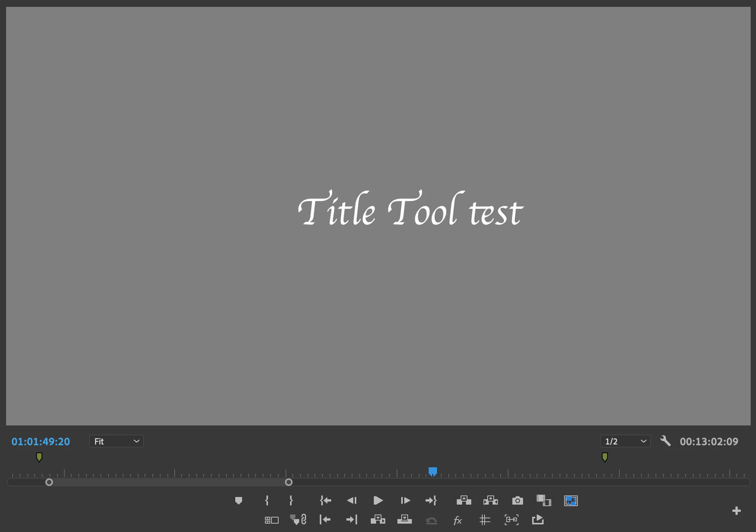This screenshot has height=532, width=756.
Task: Click the Extract button
Action: [x=490, y=500]
